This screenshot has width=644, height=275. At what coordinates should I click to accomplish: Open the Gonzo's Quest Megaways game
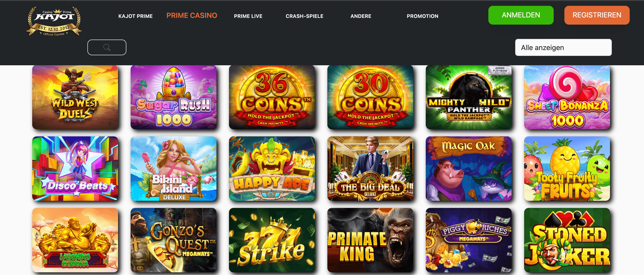click(x=174, y=240)
